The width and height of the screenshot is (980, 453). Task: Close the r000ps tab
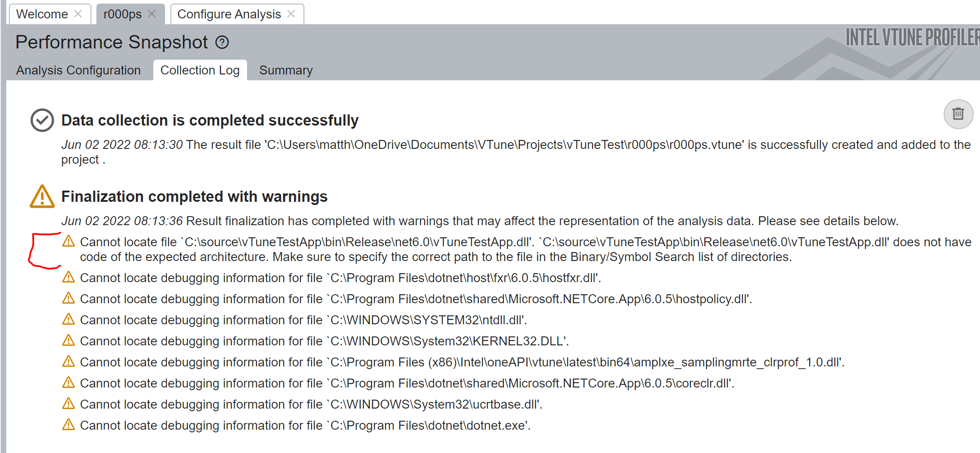152,14
